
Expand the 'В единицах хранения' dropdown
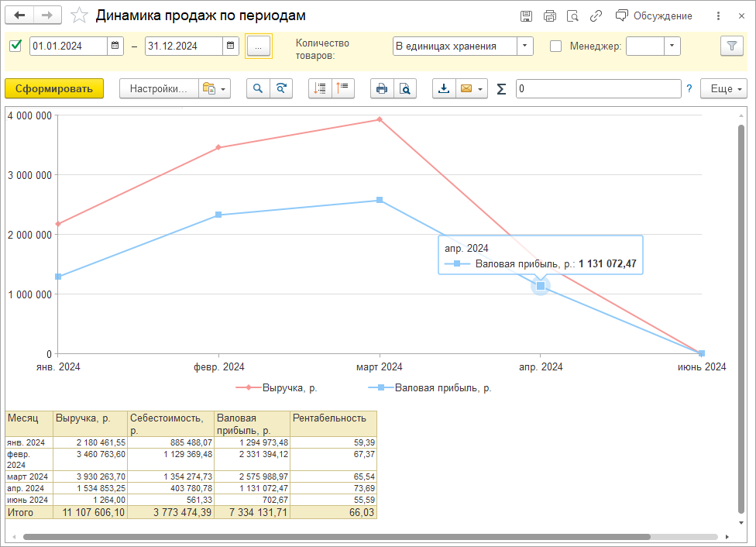click(x=525, y=46)
